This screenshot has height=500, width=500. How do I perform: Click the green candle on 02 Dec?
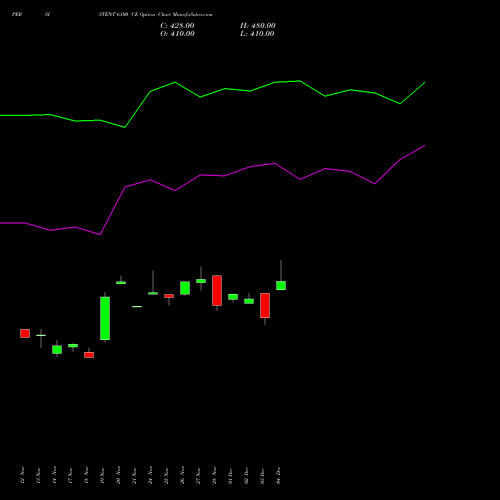[249, 301]
